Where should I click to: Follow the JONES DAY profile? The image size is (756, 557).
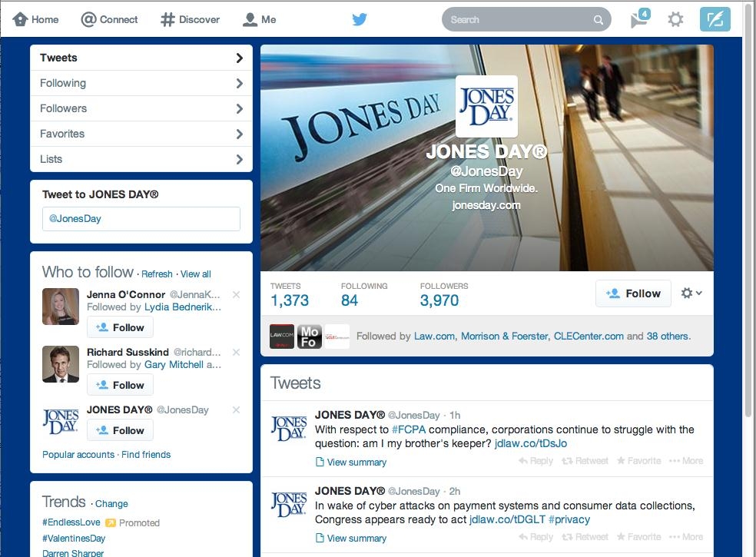[x=633, y=293]
